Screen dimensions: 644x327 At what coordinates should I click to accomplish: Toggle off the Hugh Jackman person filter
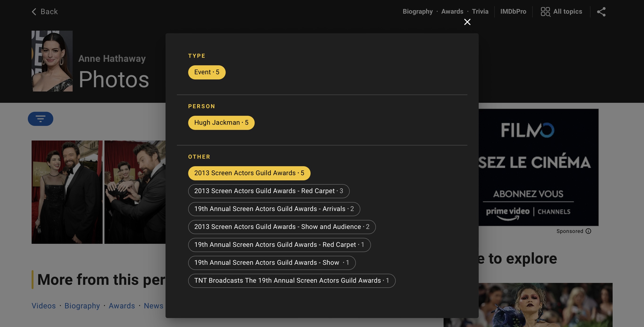pyautogui.click(x=221, y=123)
